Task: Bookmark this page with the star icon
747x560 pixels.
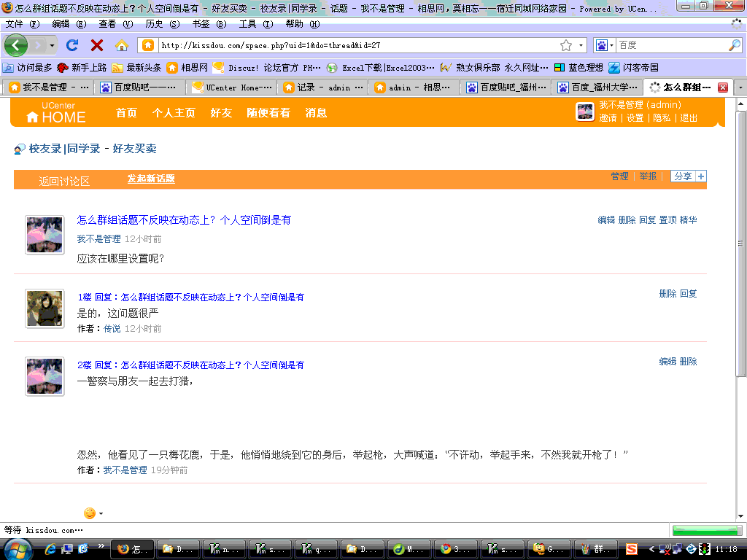Action: point(566,45)
